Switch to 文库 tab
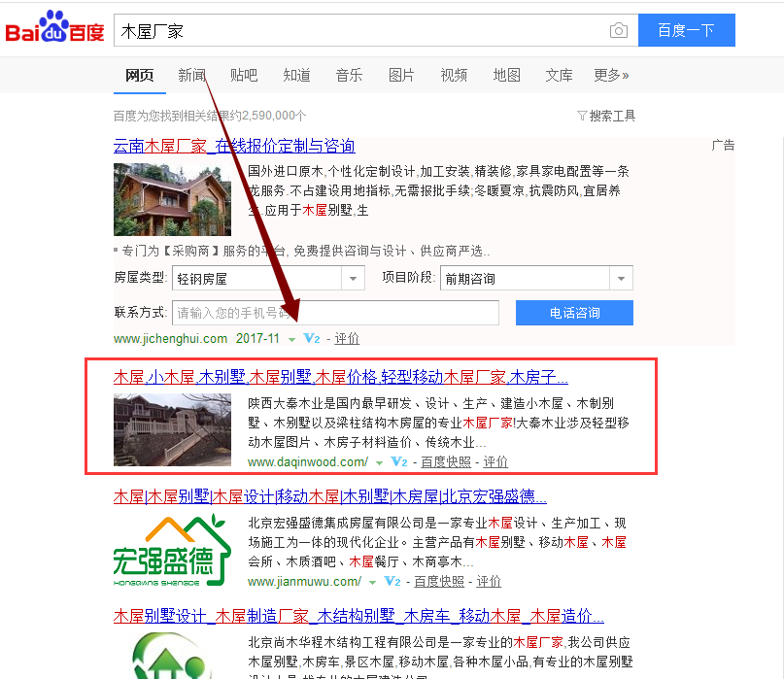 point(559,76)
